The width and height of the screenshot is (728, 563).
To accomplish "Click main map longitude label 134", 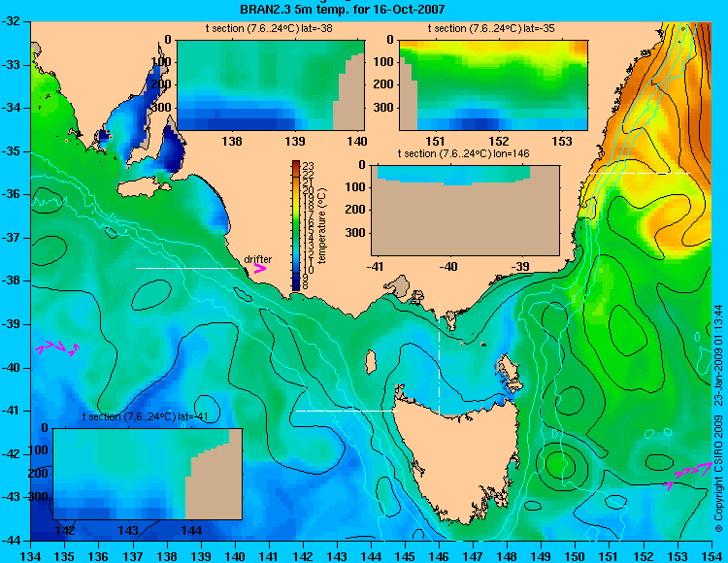I will click(31, 555).
